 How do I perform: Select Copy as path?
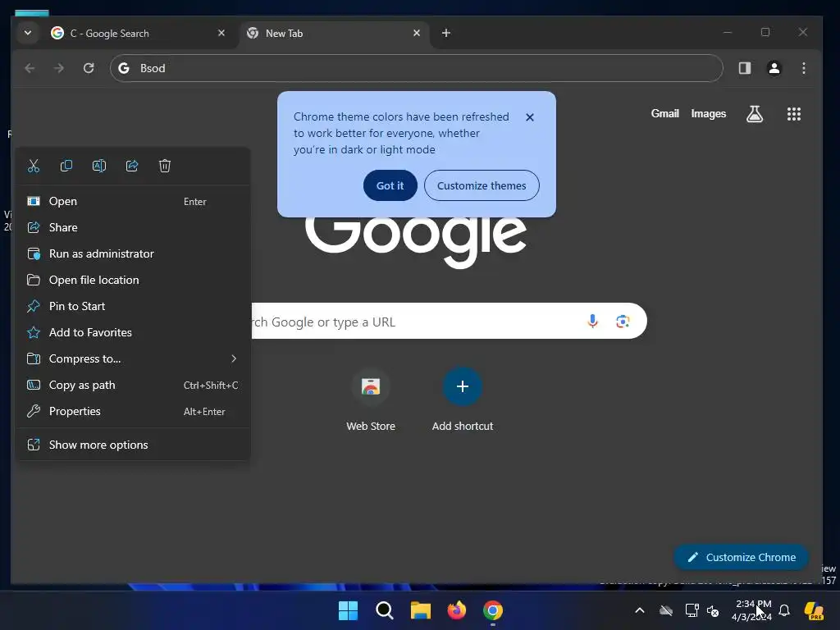coord(134,386)
